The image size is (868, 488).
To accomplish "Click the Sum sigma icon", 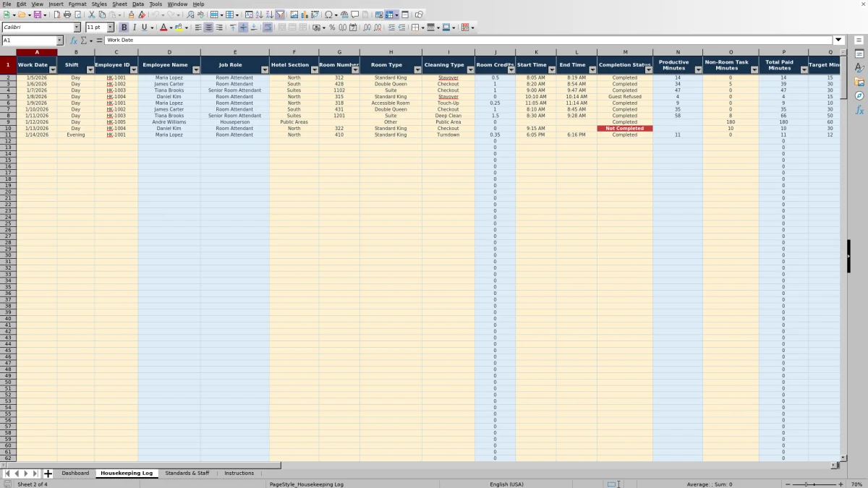I will [84, 40].
